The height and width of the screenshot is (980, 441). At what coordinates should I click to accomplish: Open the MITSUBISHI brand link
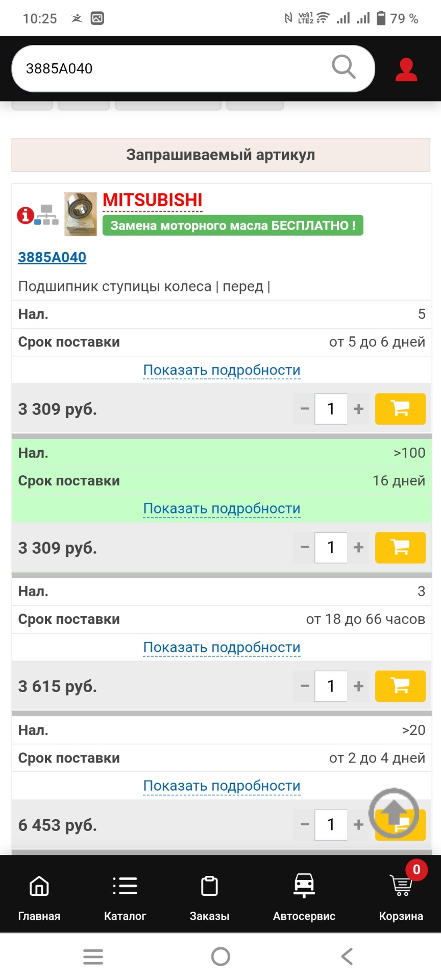point(152,200)
